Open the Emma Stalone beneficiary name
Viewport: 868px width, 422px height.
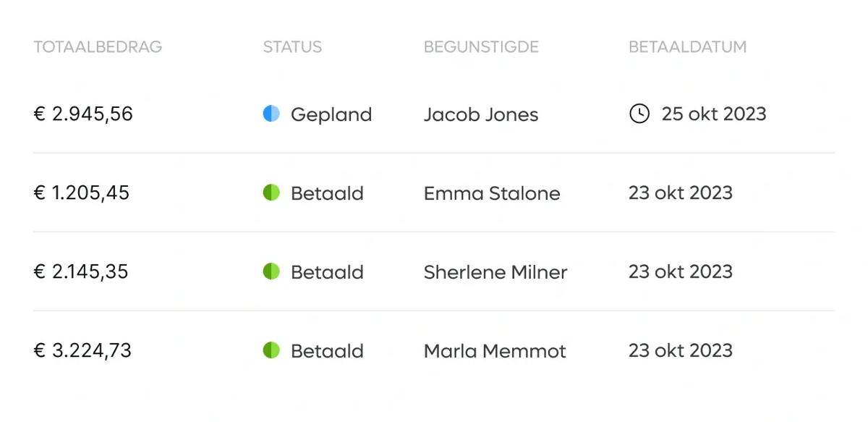pos(492,193)
